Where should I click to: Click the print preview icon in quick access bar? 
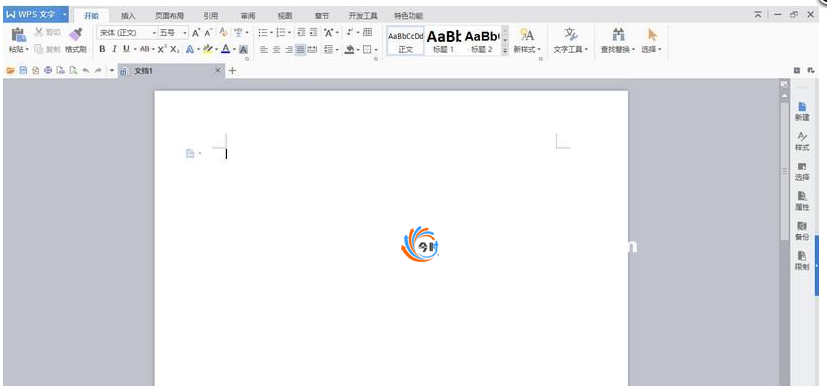click(73, 70)
